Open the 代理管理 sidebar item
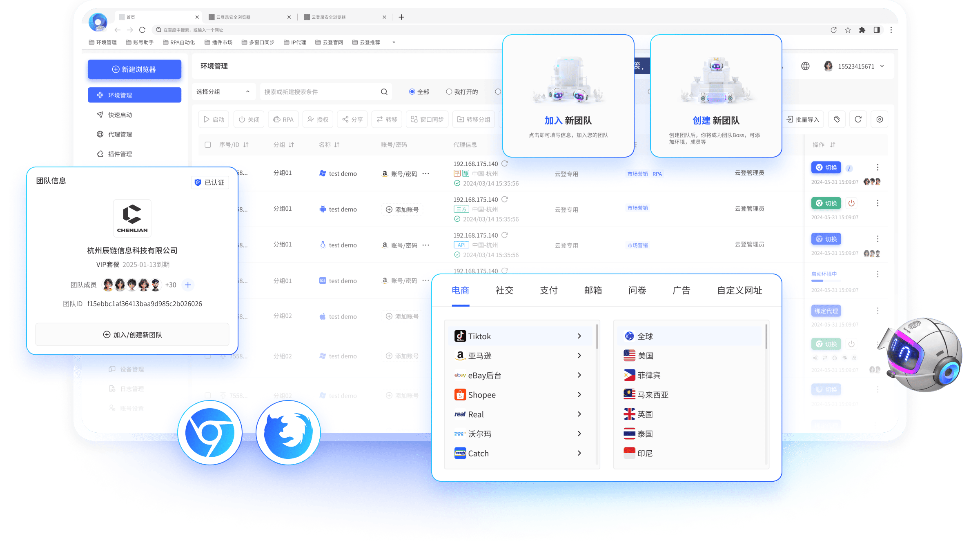 point(120,134)
